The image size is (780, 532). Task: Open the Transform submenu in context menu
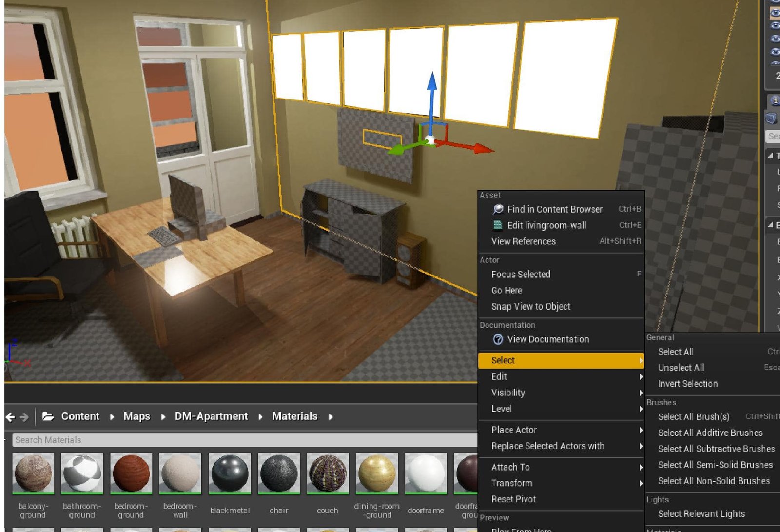(561, 483)
